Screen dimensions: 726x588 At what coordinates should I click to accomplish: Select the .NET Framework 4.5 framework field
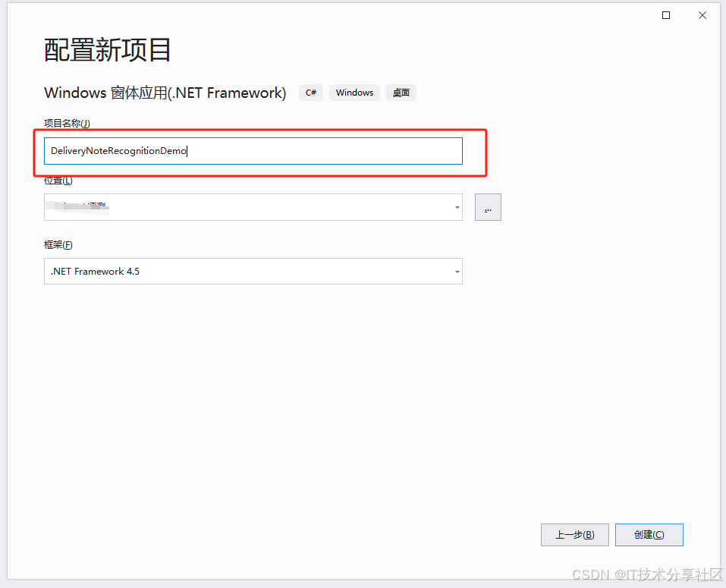tap(253, 272)
